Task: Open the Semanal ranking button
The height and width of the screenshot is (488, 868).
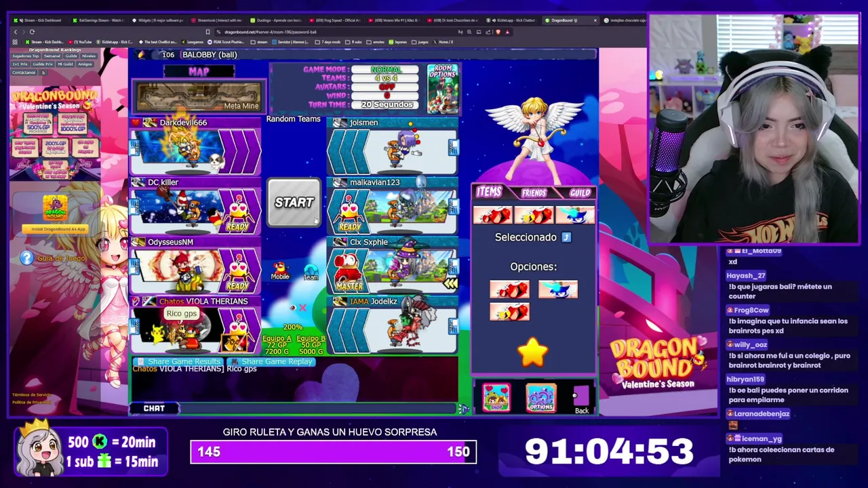Action: pyautogui.click(x=52, y=56)
